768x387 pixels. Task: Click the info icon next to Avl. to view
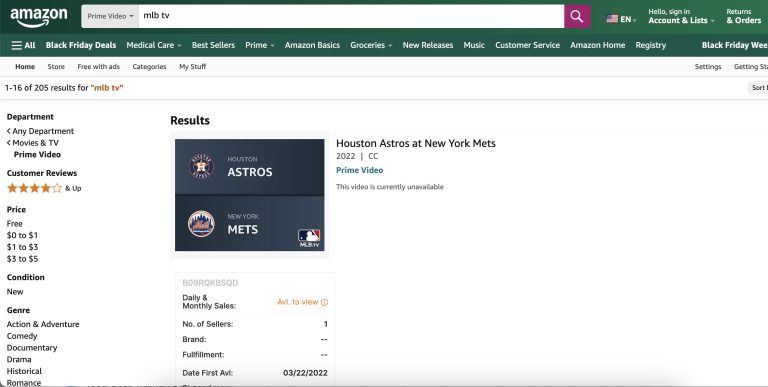point(324,302)
